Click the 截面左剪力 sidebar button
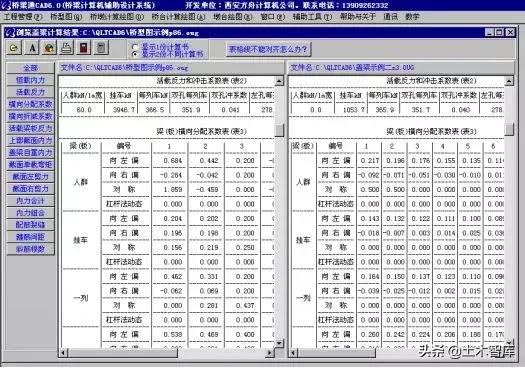Screen dimensions: 525x368 pos(30,176)
